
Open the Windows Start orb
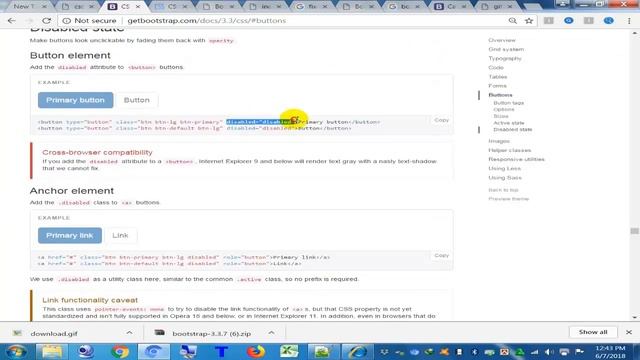tap(17, 351)
